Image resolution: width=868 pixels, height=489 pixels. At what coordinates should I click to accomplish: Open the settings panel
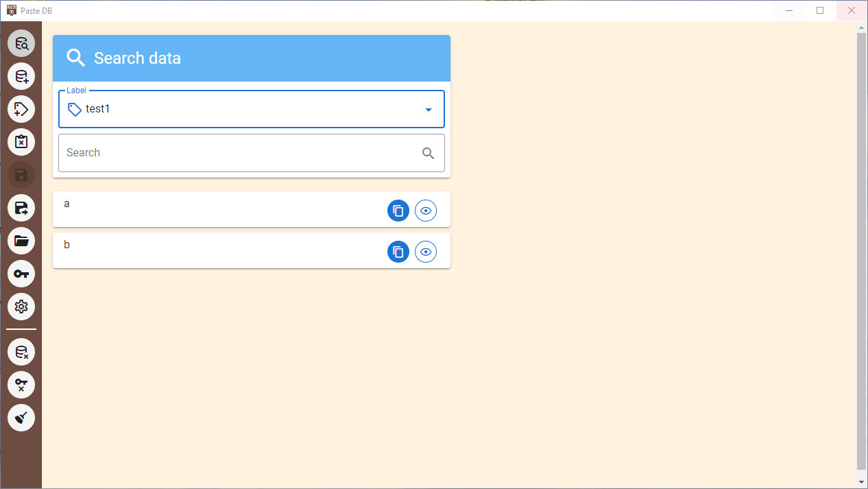pos(21,307)
